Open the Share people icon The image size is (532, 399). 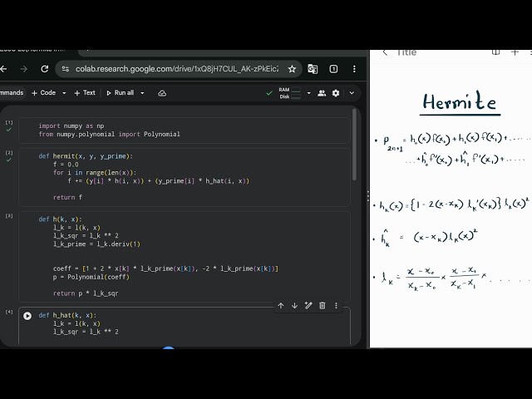[322, 93]
